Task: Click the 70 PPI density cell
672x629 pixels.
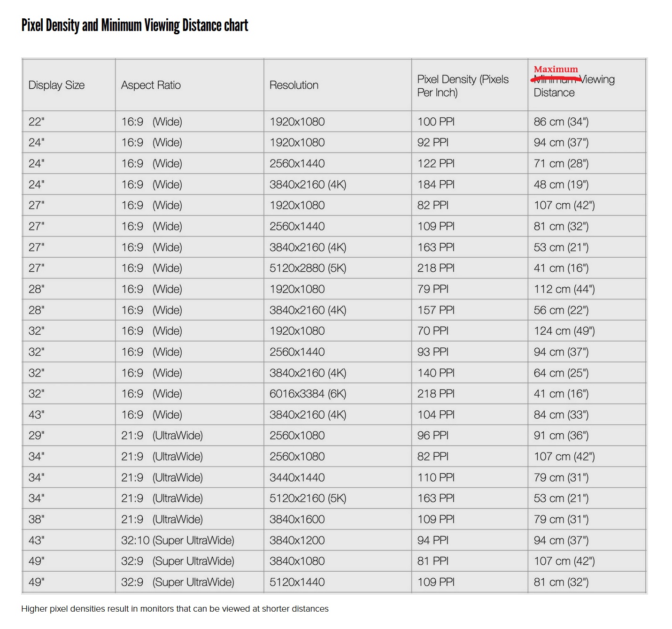Action: point(470,331)
